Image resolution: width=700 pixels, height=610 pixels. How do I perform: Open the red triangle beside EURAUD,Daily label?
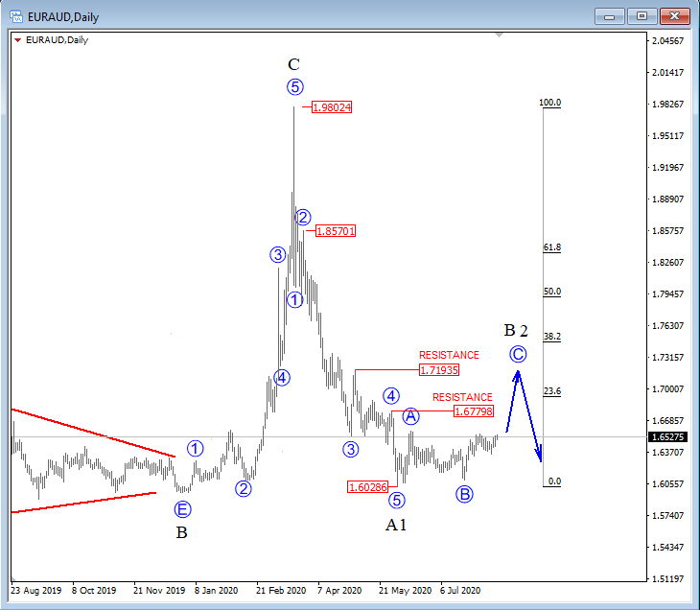tap(17, 39)
